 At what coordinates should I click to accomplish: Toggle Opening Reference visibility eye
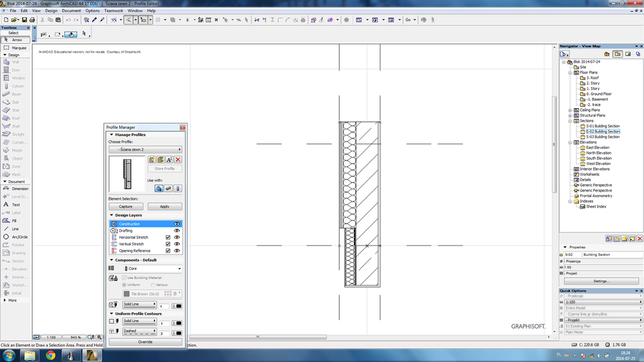(177, 251)
